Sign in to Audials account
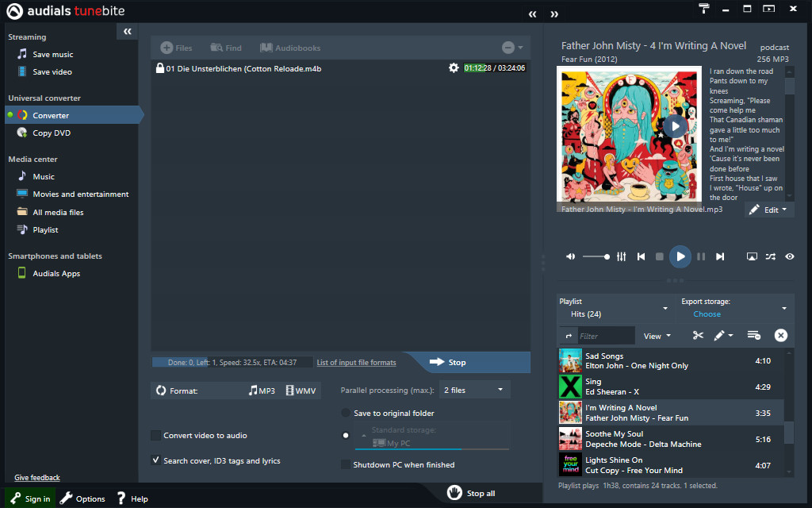The width and height of the screenshot is (812, 508). 30,498
